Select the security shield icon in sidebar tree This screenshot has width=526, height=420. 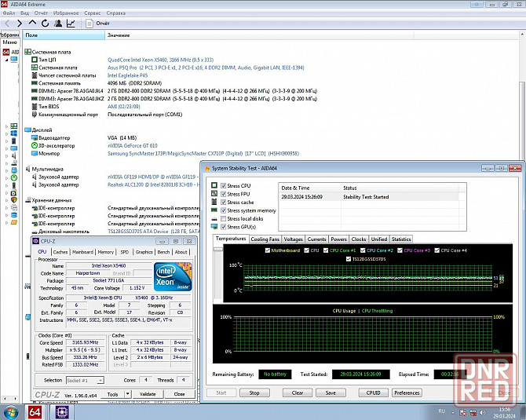[x=14, y=200]
